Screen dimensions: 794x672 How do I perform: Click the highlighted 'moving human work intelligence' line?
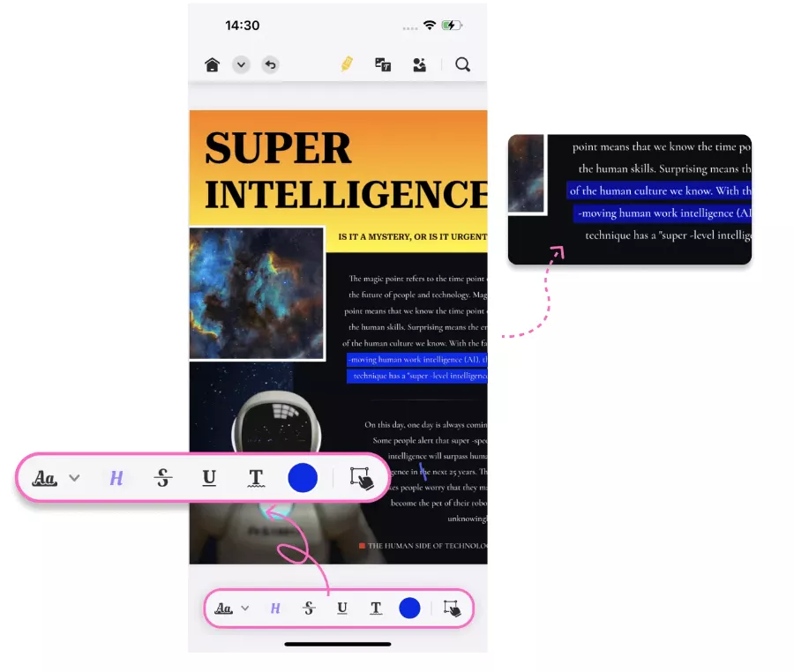click(415, 360)
